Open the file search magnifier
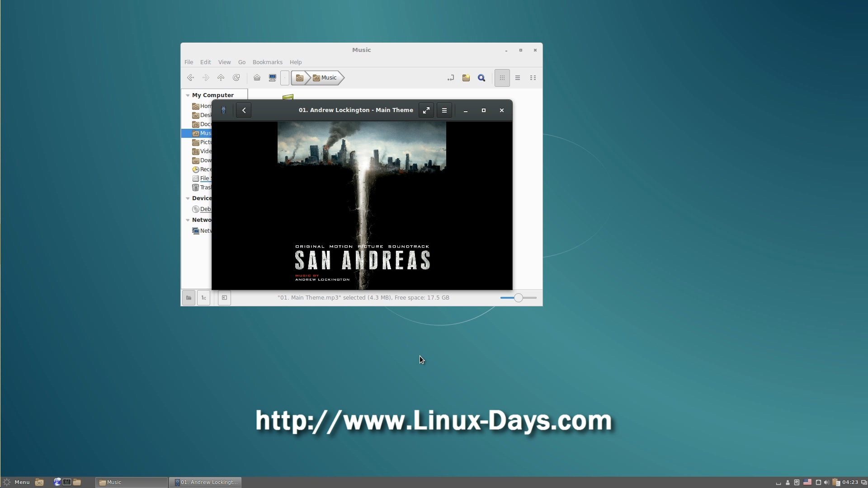Screen dimensions: 868x488 pos(481,78)
